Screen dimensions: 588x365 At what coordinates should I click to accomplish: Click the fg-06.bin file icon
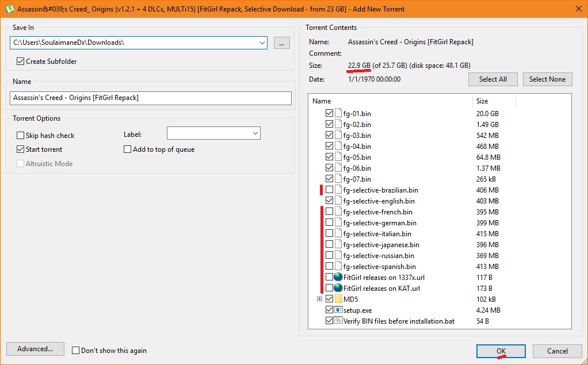(x=338, y=167)
